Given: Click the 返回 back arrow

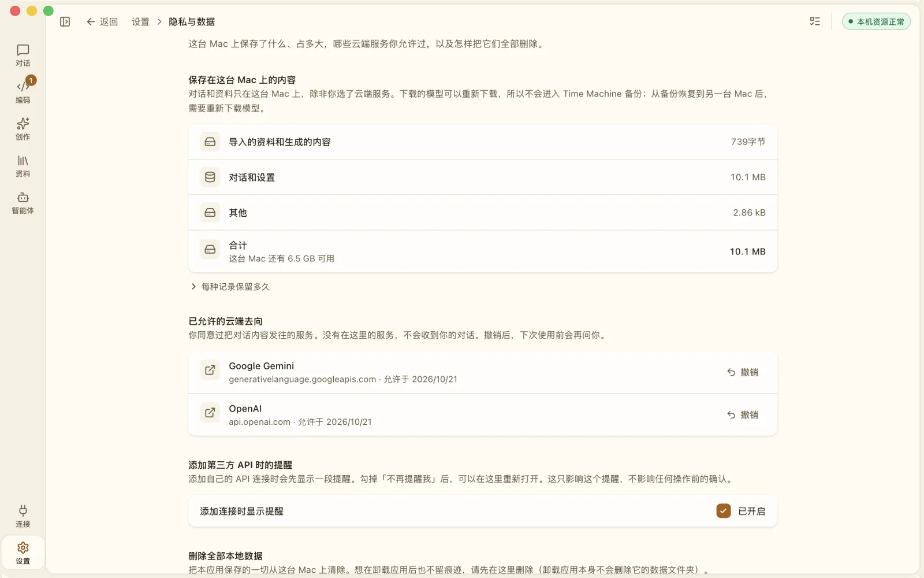Looking at the screenshot, I should click(x=102, y=21).
